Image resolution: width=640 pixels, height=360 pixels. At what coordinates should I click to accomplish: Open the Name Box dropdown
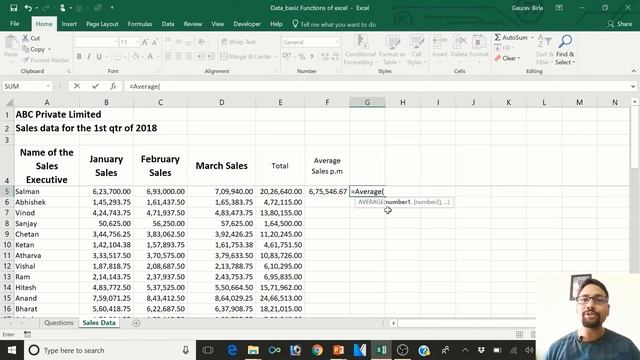(x=48, y=86)
